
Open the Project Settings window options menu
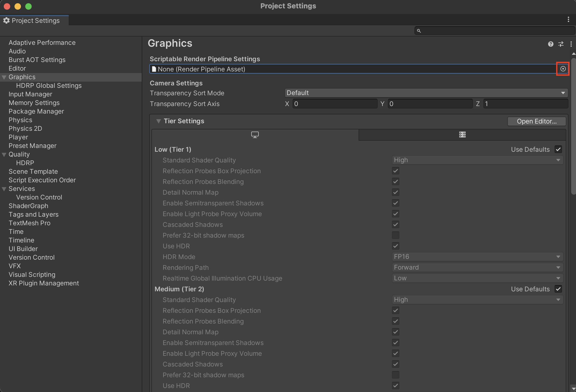point(568,19)
